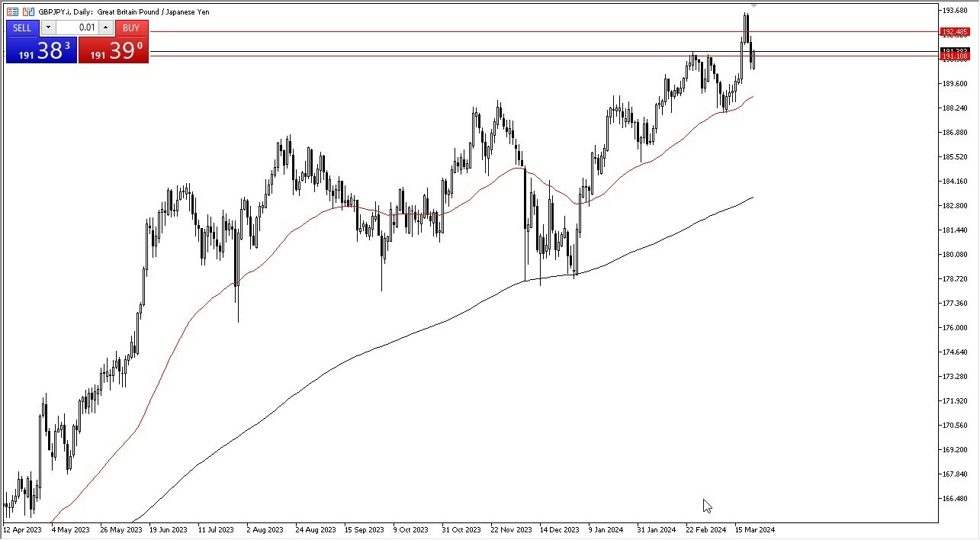Click the one-click trading panel icon
This screenshot has height=540, width=980.
point(27,11)
